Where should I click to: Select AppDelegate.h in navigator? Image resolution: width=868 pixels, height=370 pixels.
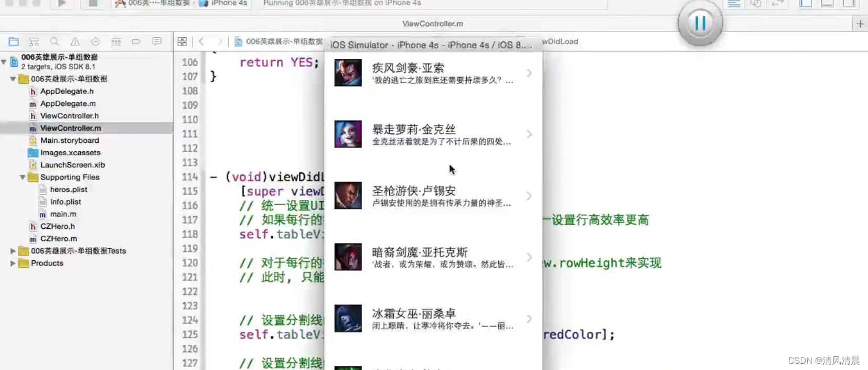pos(67,91)
